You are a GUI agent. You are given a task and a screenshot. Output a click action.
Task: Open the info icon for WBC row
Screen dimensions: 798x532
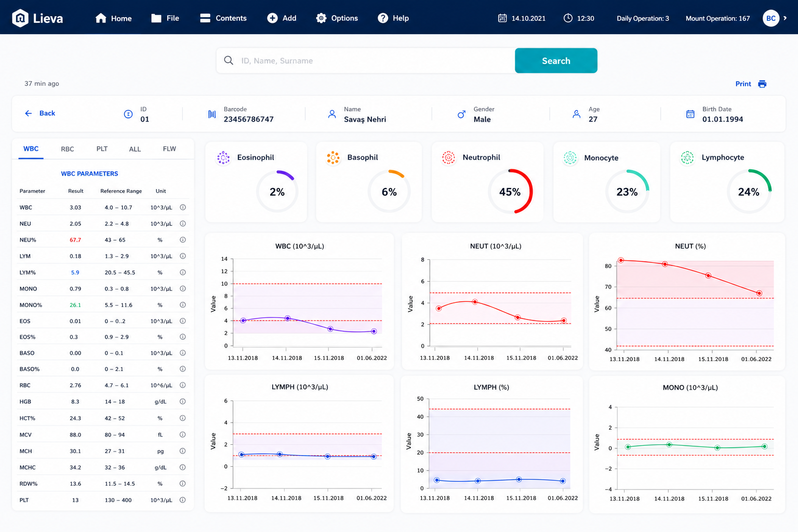click(183, 207)
